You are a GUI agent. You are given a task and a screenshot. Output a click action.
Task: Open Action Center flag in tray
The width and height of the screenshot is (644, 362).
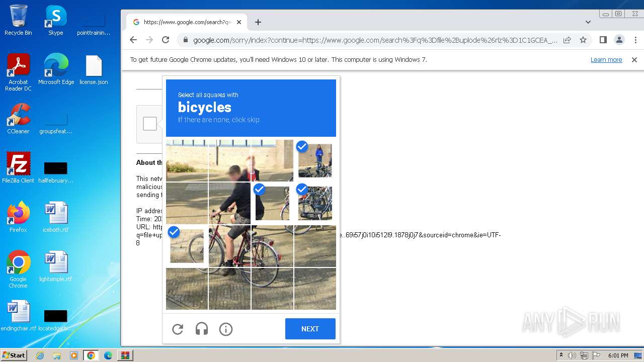coord(595,355)
